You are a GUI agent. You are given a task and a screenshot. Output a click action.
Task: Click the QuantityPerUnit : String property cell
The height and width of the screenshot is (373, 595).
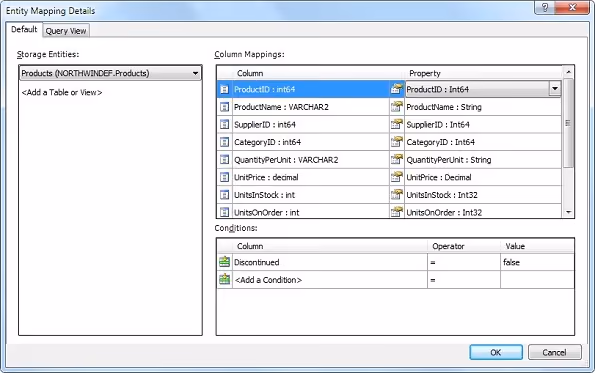(483, 160)
